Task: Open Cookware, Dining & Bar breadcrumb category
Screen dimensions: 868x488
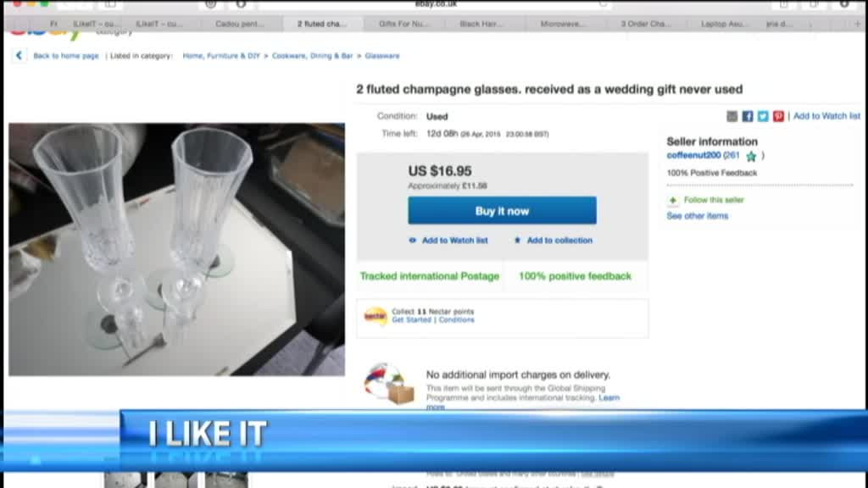Action: pos(312,56)
